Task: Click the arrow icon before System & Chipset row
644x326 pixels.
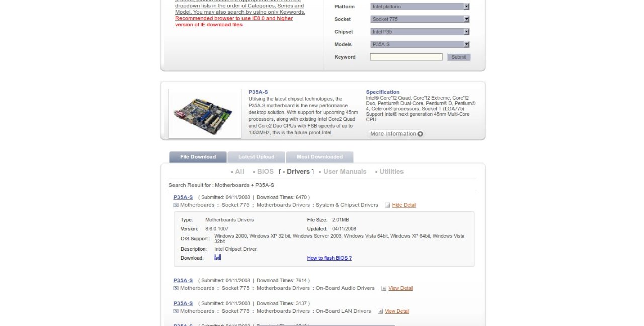Action: click(176, 205)
